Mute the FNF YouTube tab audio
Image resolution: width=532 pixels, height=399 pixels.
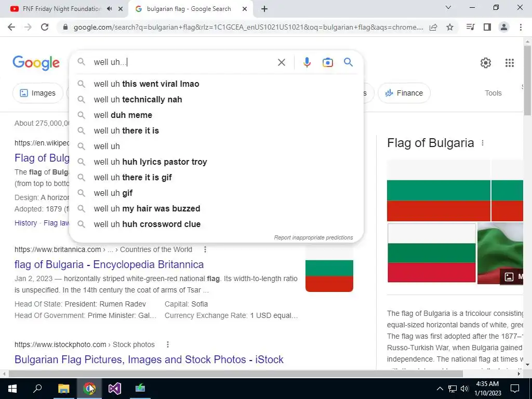109,9
